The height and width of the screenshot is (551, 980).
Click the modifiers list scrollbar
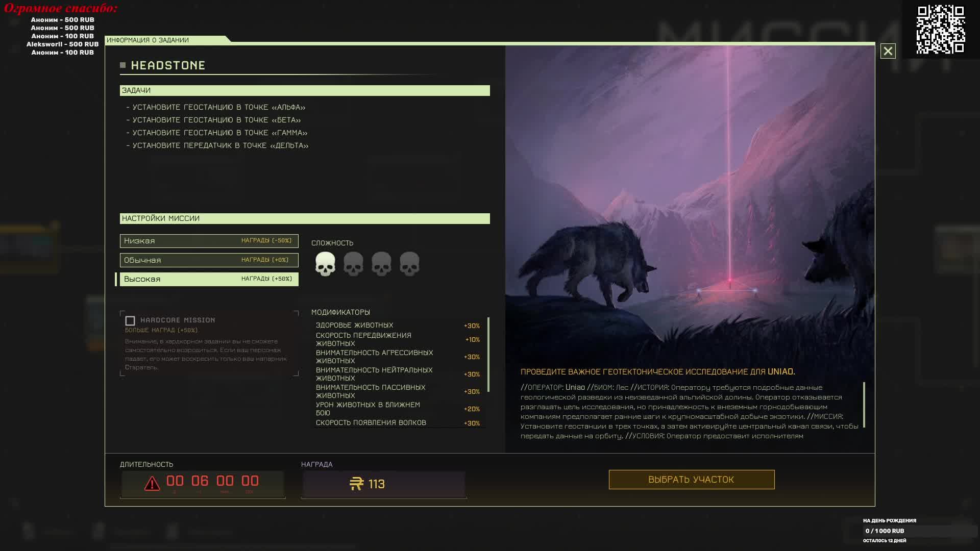488,355
